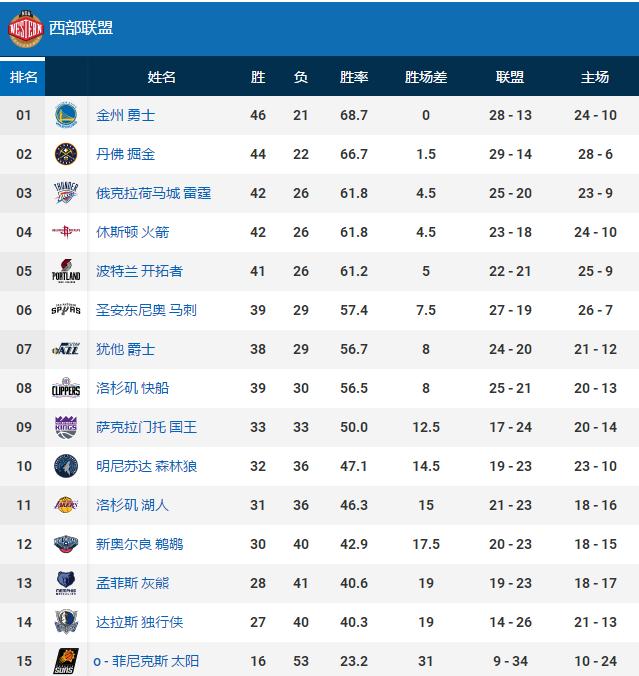This screenshot has width=639, height=676.
Task: Select the 排名 column header tab
Action: pos(22,77)
